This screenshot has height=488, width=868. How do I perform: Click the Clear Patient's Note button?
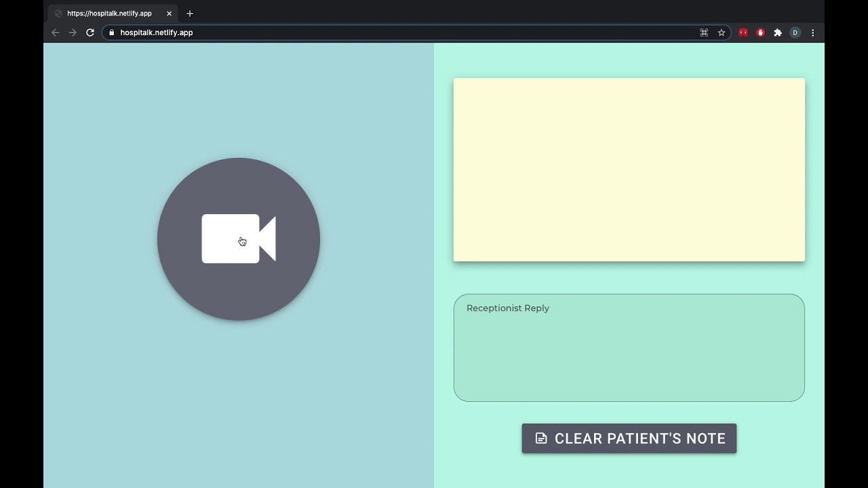(629, 439)
